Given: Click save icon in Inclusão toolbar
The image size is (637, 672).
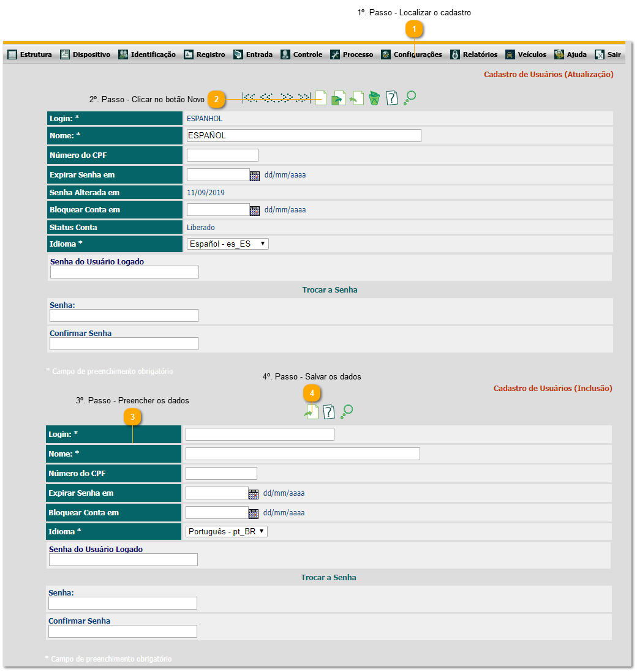Looking at the screenshot, I should point(311,412).
